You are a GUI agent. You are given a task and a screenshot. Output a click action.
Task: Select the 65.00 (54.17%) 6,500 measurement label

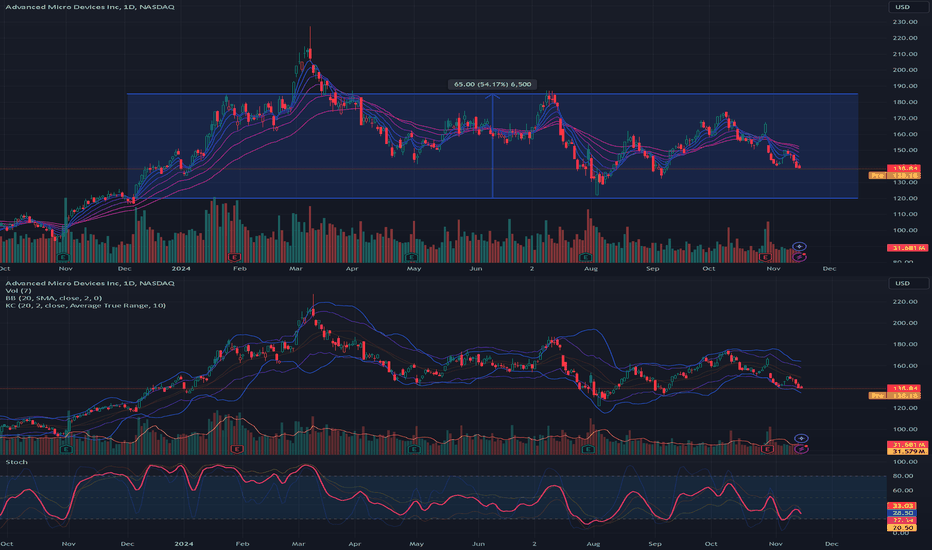tap(493, 84)
